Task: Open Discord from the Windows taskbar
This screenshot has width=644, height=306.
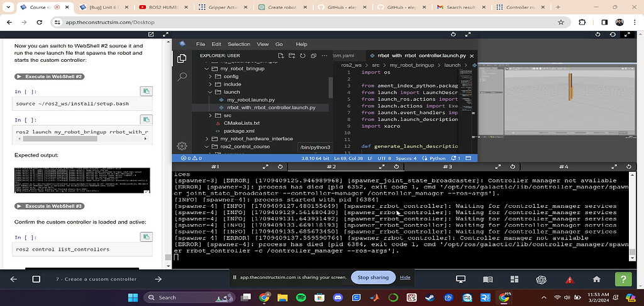Action: 338,297
